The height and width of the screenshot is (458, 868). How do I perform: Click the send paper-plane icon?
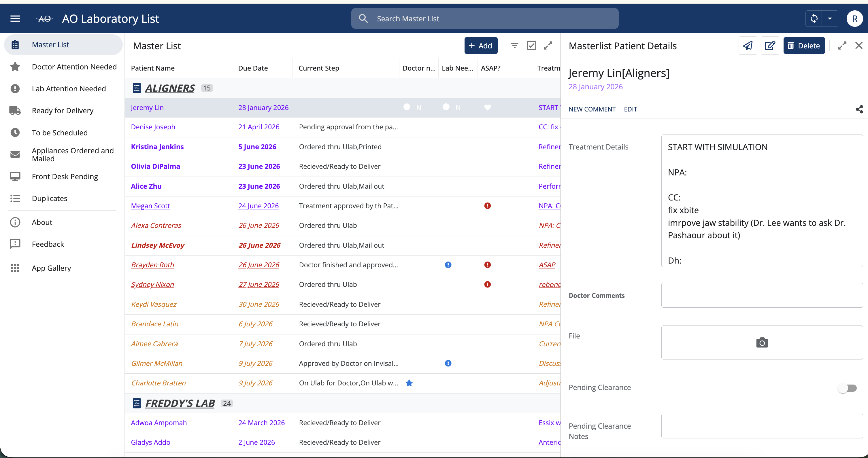click(748, 46)
